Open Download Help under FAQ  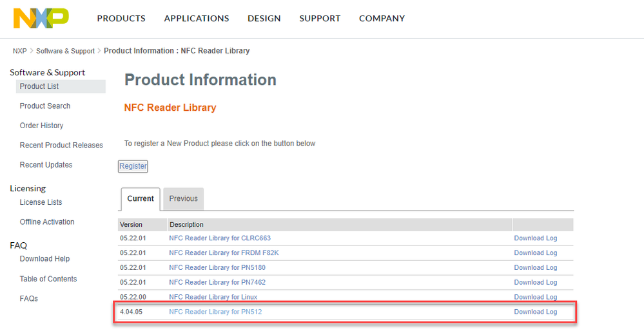click(44, 259)
